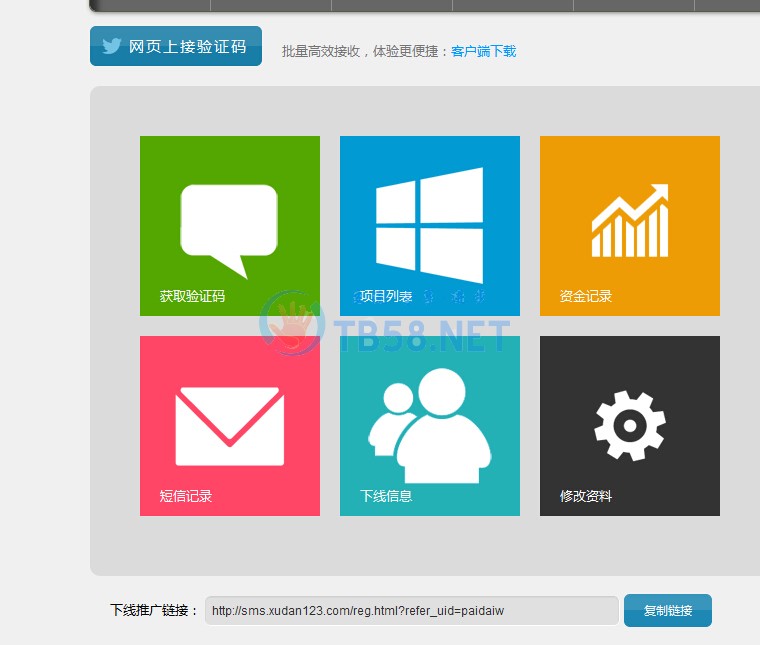This screenshot has width=760, height=645.
Task: Click the 批量高效接收 description text
Action: (365, 51)
